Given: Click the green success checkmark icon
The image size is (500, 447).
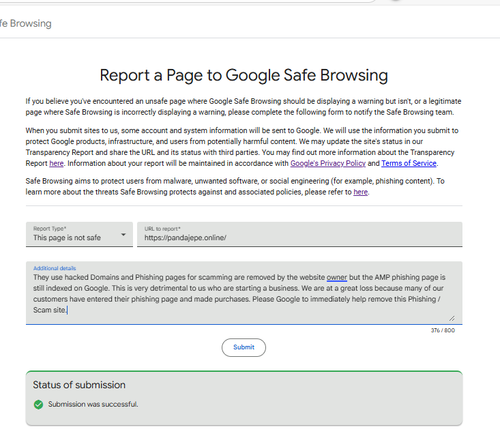Looking at the screenshot, I should [38, 404].
